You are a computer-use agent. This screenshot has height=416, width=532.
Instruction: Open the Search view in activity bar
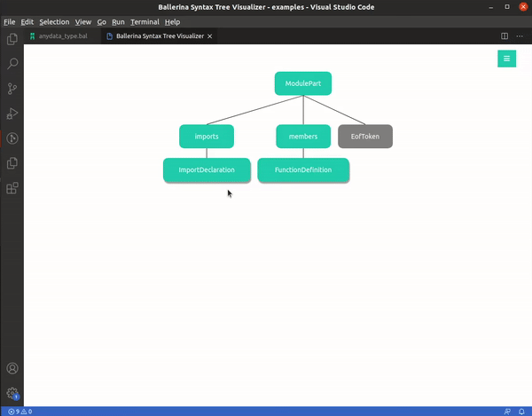[12, 64]
